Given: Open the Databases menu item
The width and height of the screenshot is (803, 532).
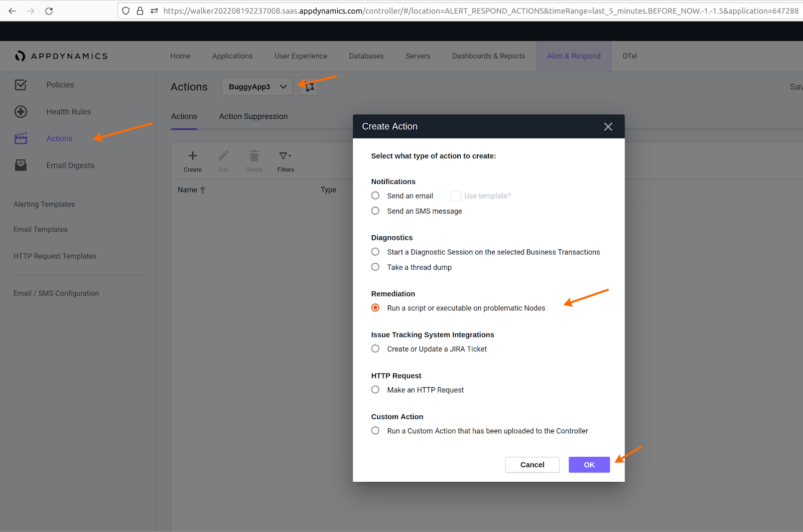Looking at the screenshot, I should (x=366, y=56).
